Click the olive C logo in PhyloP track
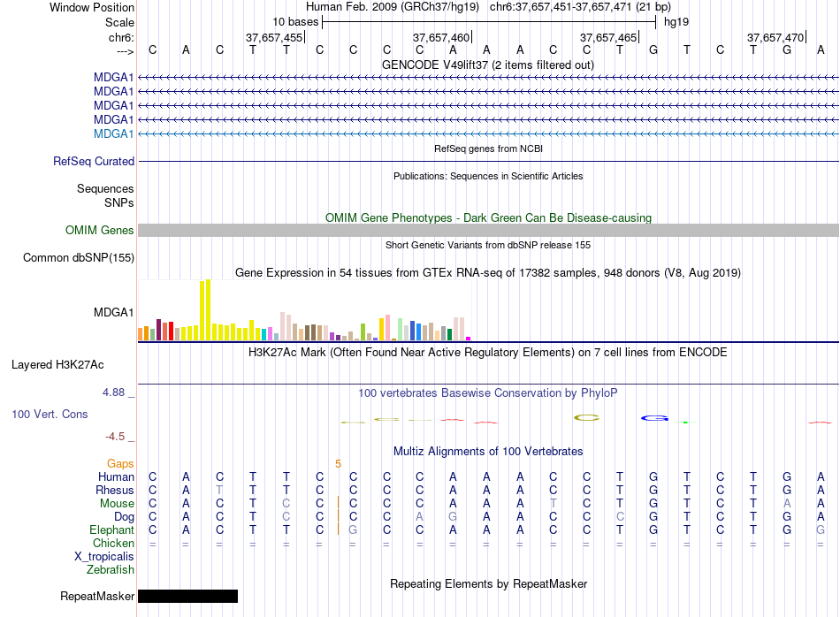Viewport: 840px width, 617px height. coord(586,417)
